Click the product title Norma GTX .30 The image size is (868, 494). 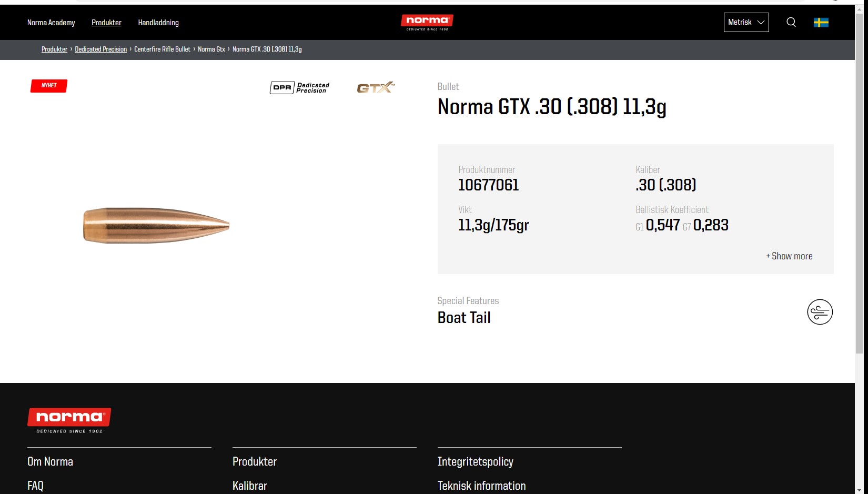tap(552, 107)
